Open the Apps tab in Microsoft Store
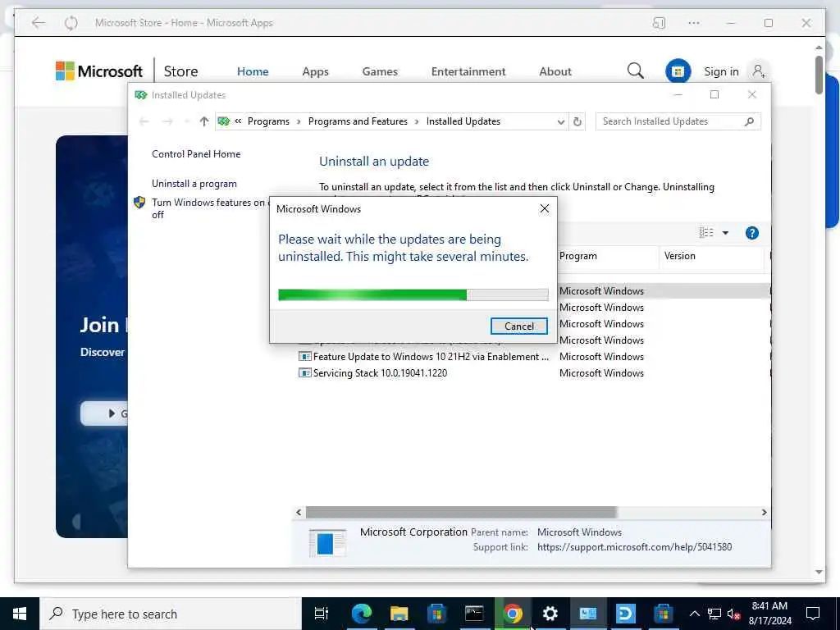This screenshot has width=840, height=630. 316,71
